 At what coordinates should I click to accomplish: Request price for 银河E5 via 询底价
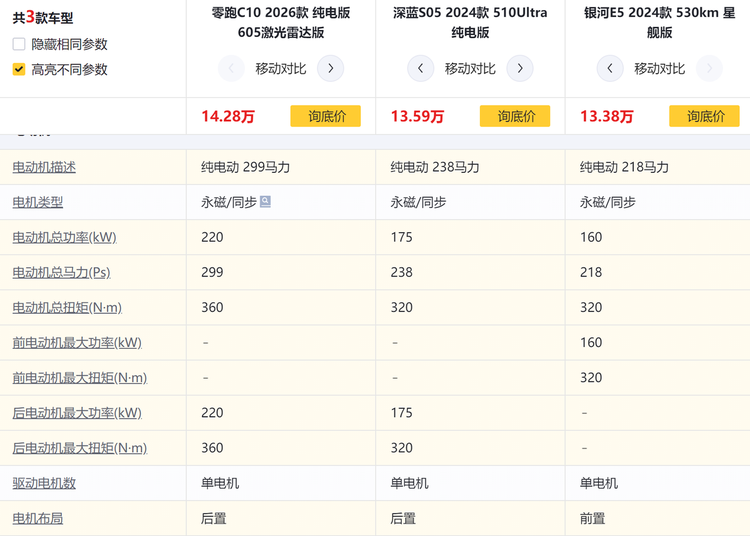[704, 116]
